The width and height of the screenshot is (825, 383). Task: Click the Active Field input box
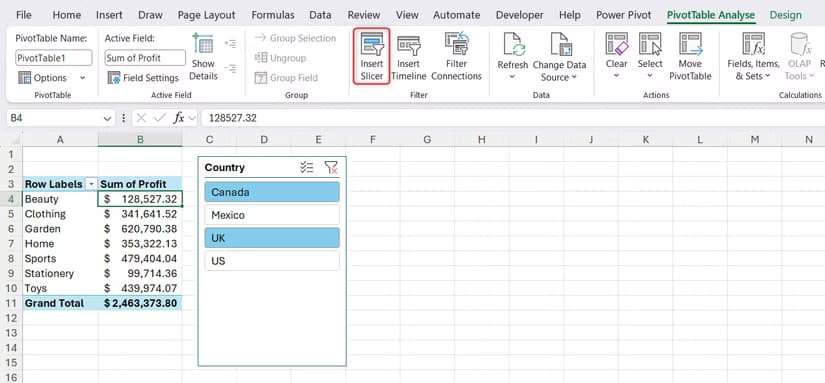[145, 58]
